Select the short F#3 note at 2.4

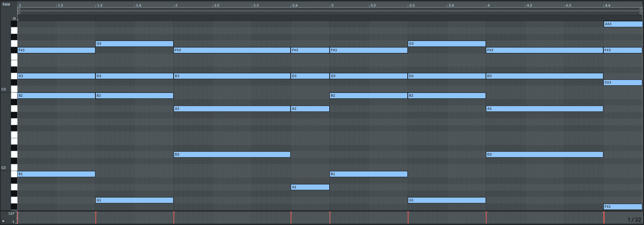pyautogui.click(x=310, y=50)
